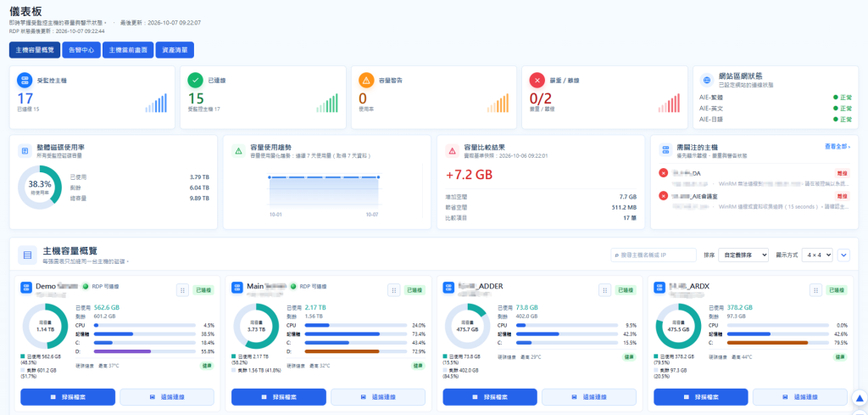Click the Main card D: drive usage bar
The width and height of the screenshot is (868, 415).
[x=355, y=351]
